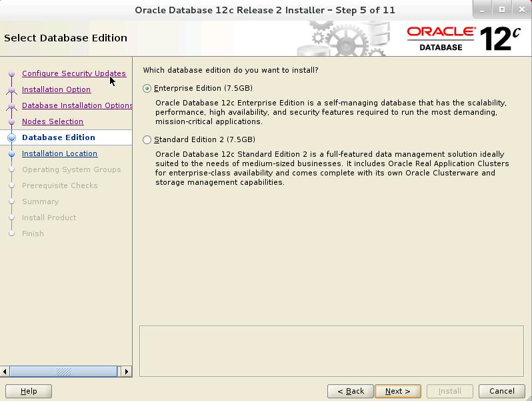Screen dimensions: 532x401
Task: Click the installer window title bar text
Action: click(265, 10)
